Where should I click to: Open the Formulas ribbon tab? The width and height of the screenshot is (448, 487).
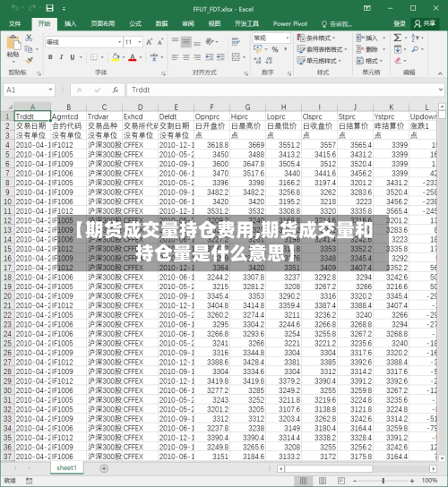(135, 23)
